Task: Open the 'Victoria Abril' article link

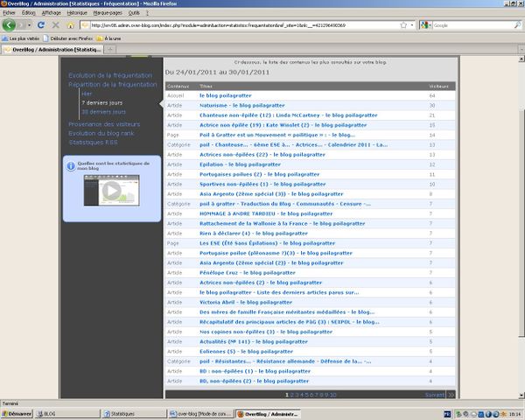Action: click(246, 303)
